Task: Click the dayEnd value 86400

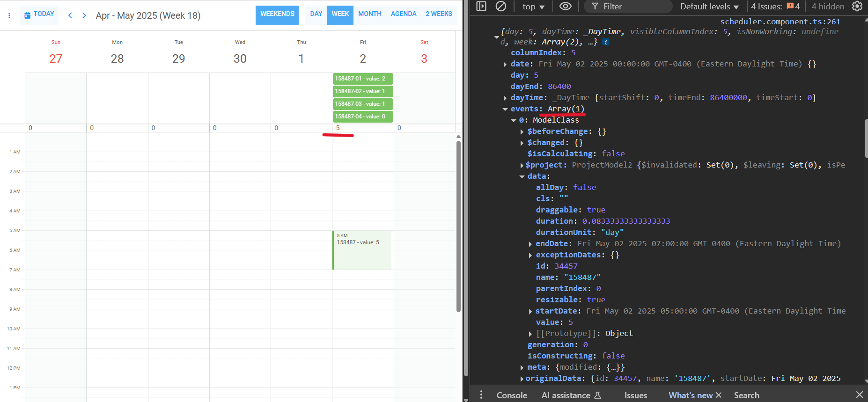Action: click(x=559, y=86)
